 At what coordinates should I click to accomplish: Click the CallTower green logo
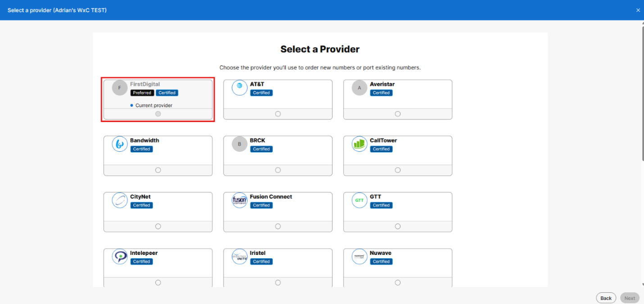point(359,144)
